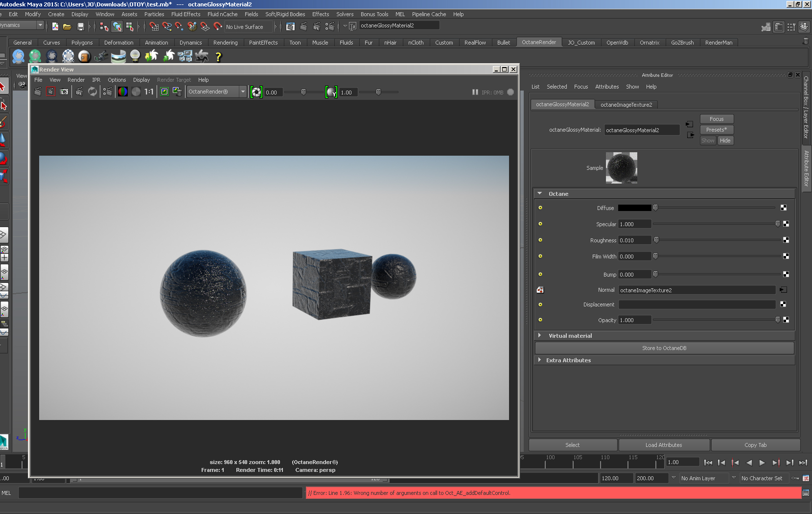Open the IPR menu in Render View
This screenshot has height=514, width=812.
pos(96,80)
